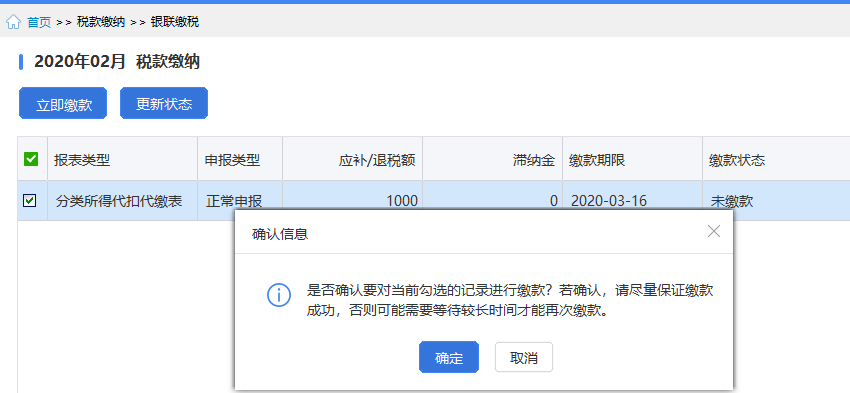The image size is (850, 393).
Task: Go to 税款缴纳 in breadcrumb
Action: pyautogui.click(x=101, y=22)
